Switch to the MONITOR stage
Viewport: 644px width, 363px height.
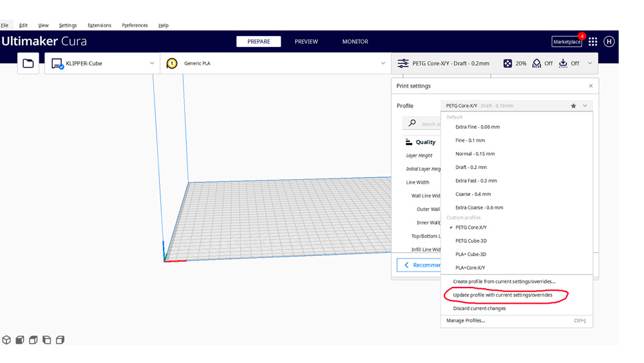coord(355,41)
